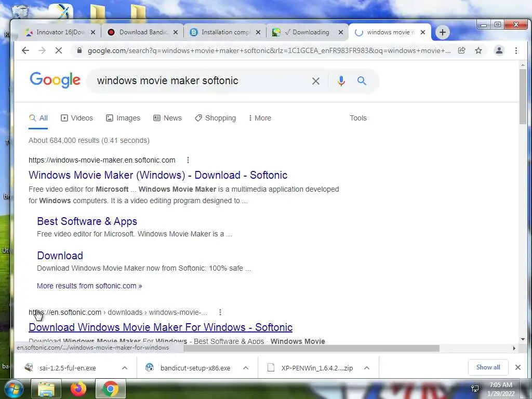532x399 pixels.
Task: Share this page from address bar
Action: click(461, 50)
